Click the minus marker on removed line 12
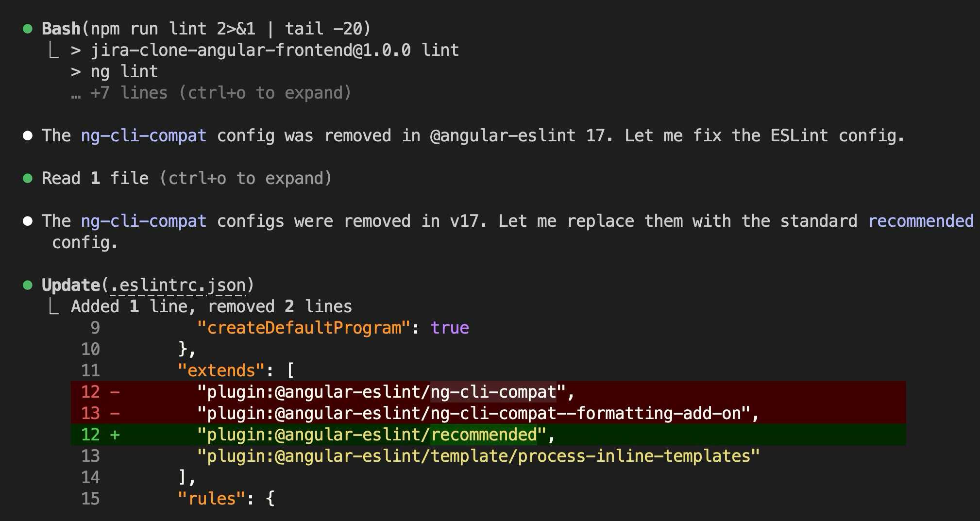 (115, 392)
